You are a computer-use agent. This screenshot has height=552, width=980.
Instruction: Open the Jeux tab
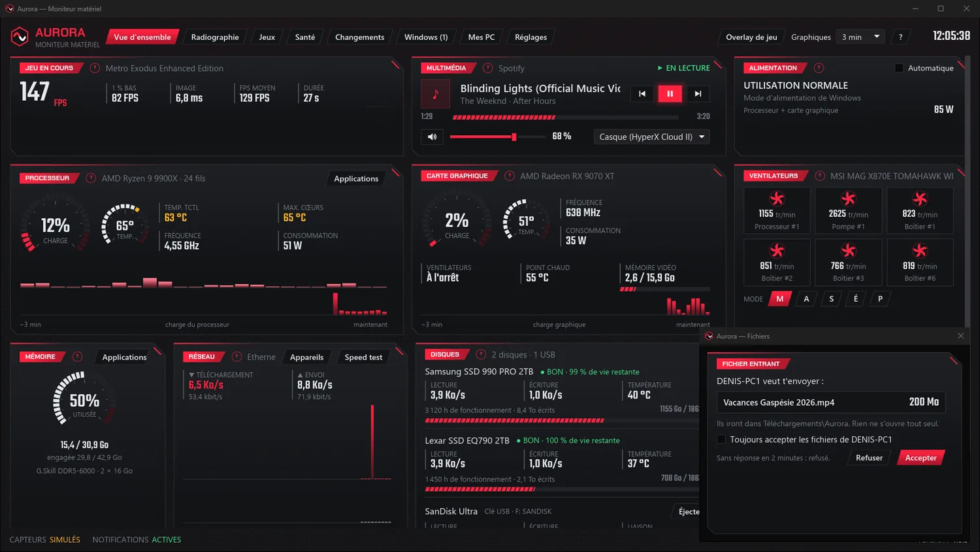[x=267, y=37]
